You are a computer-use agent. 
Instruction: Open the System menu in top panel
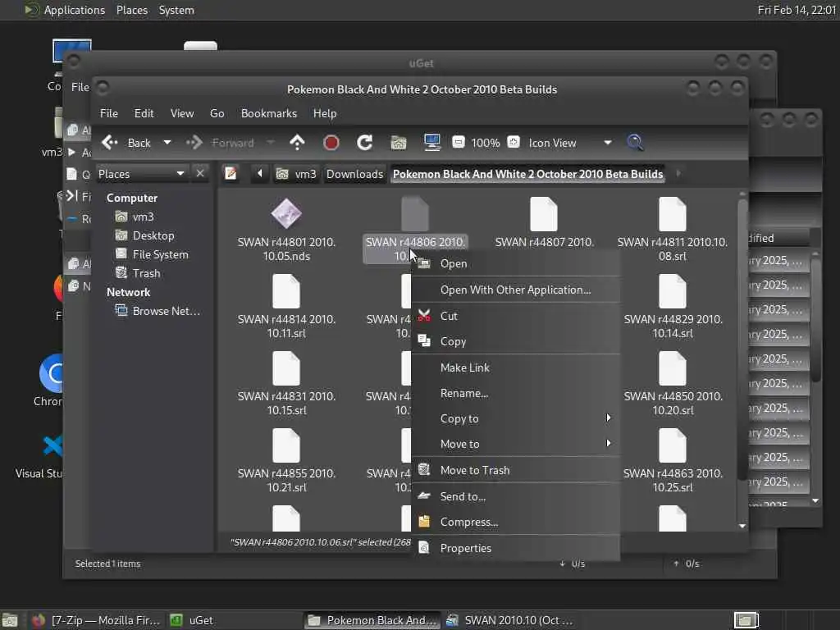176,10
